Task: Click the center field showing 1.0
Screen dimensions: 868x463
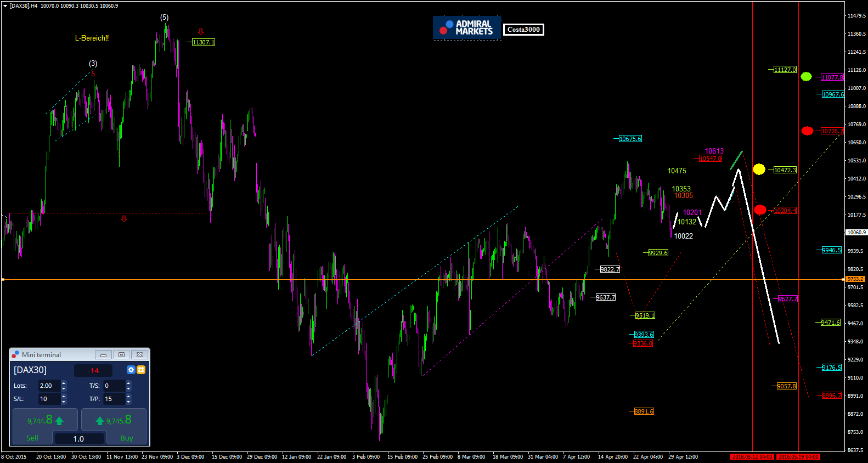Action: (78, 439)
